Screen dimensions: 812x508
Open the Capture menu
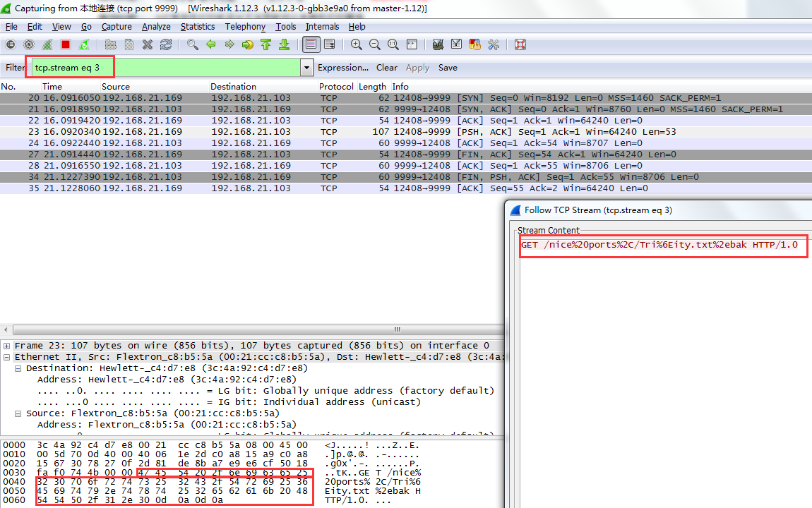coord(117,27)
